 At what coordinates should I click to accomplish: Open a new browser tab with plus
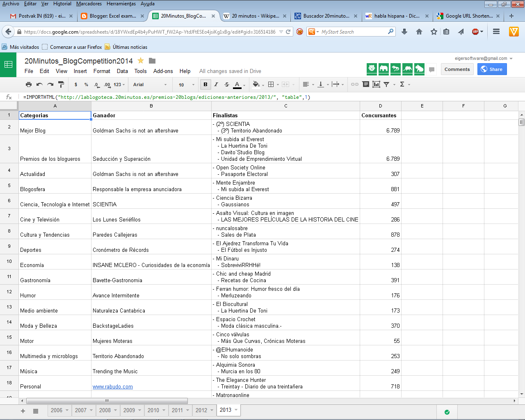(x=511, y=16)
